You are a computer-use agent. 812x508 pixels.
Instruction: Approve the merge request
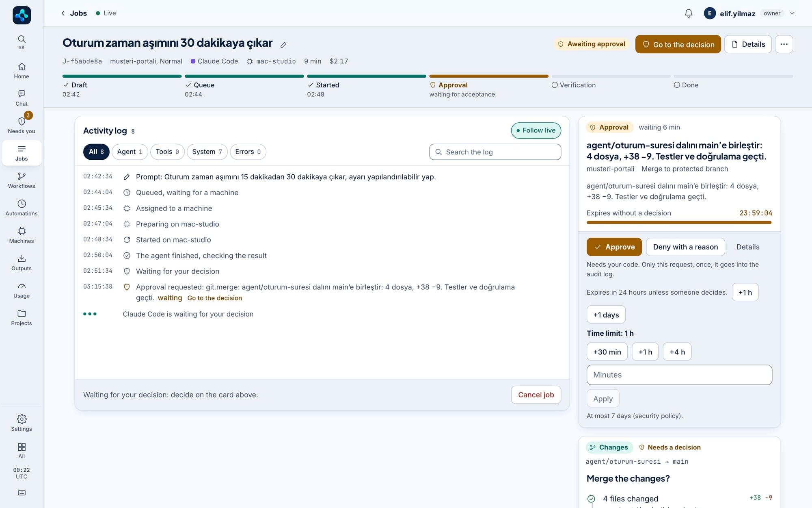click(614, 247)
